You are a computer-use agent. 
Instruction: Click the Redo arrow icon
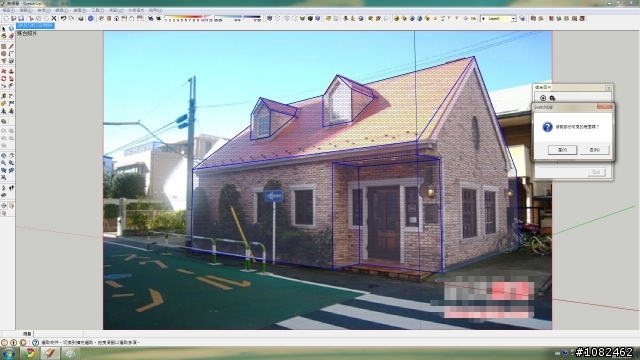click(72, 18)
